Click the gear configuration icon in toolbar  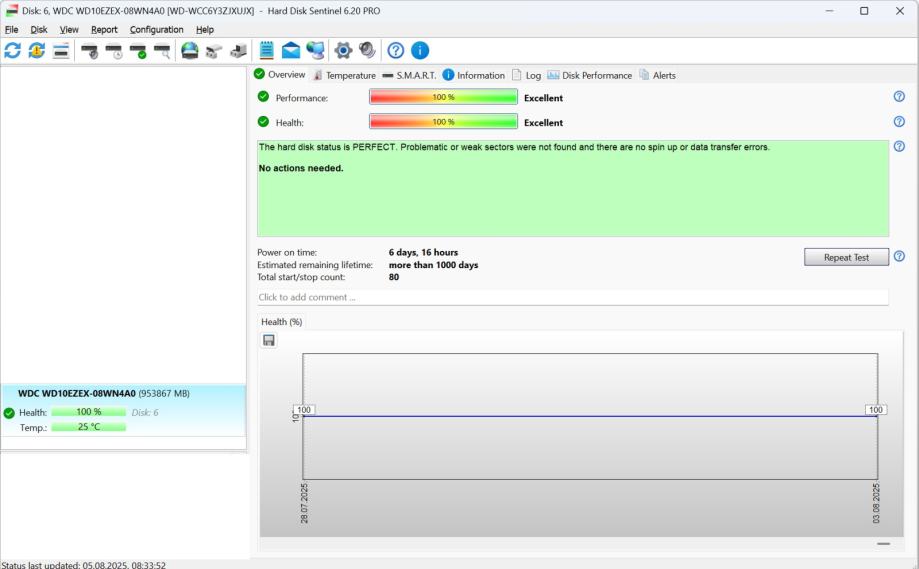tap(343, 51)
